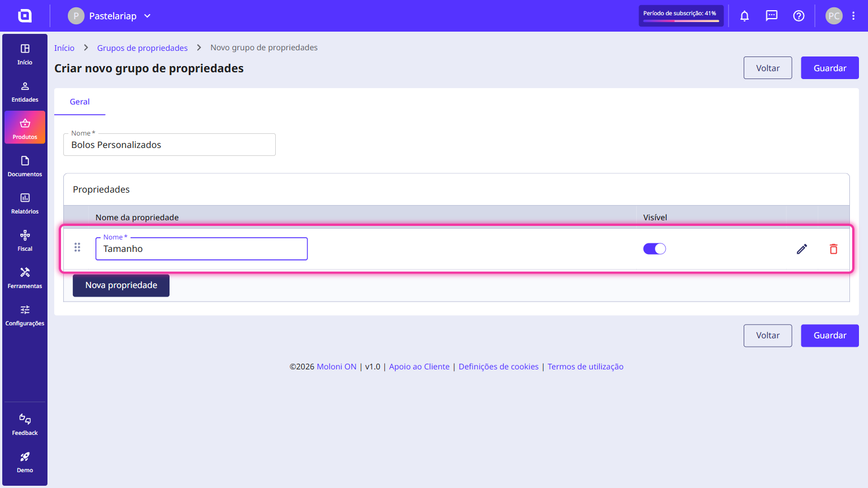This screenshot has height=488, width=868.
Task: Focus the property Nome field Tamanho
Action: tap(202, 249)
